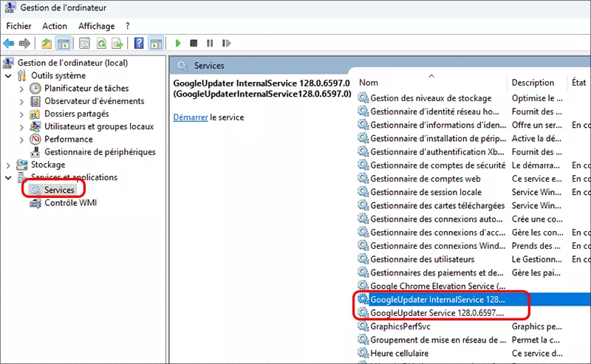Click the Refresh toolbar icon
This screenshot has height=364, width=591.
(x=101, y=44)
